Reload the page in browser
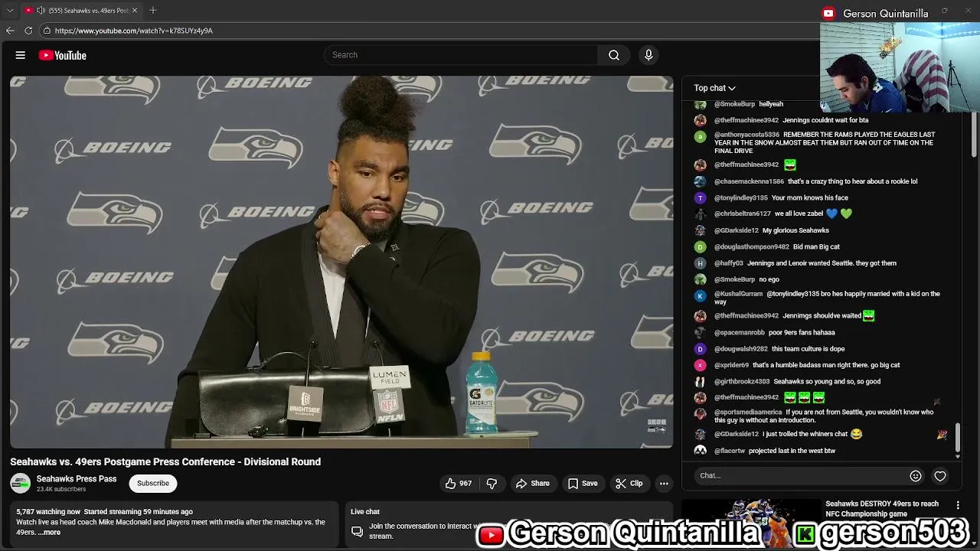Screen dimensions: 980x551 click(x=28, y=31)
